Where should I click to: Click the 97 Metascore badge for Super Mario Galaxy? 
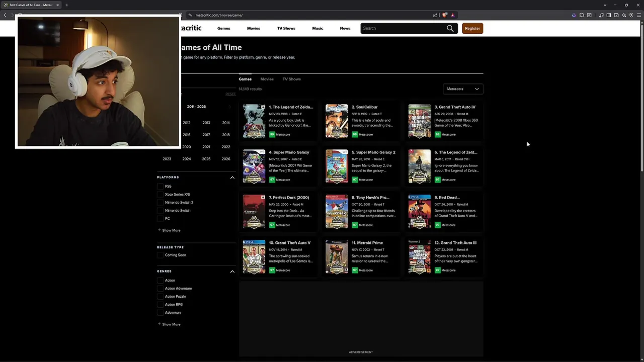[x=272, y=179]
